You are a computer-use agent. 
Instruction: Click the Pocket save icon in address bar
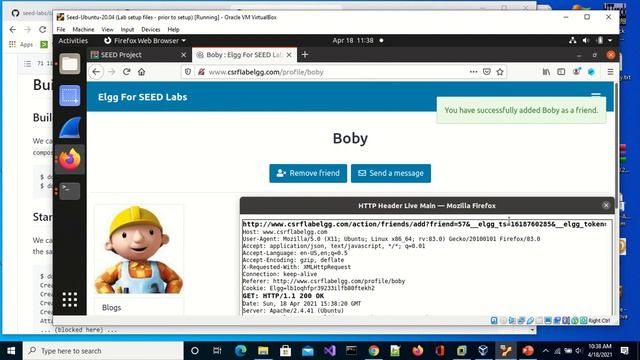tap(487, 72)
